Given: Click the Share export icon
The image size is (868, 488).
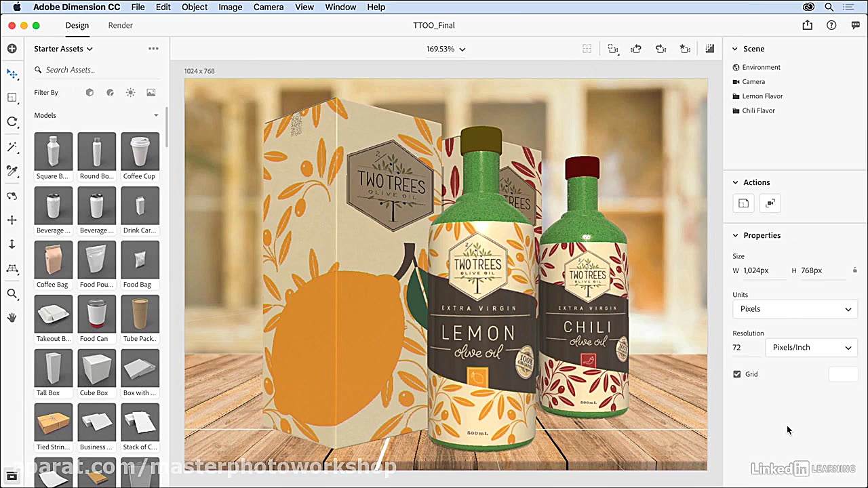Looking at the screenshot, I should (807, 25).
